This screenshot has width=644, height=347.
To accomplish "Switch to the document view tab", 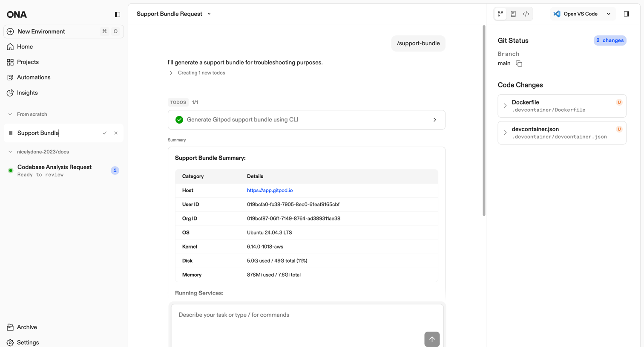I will coord(513,14).
